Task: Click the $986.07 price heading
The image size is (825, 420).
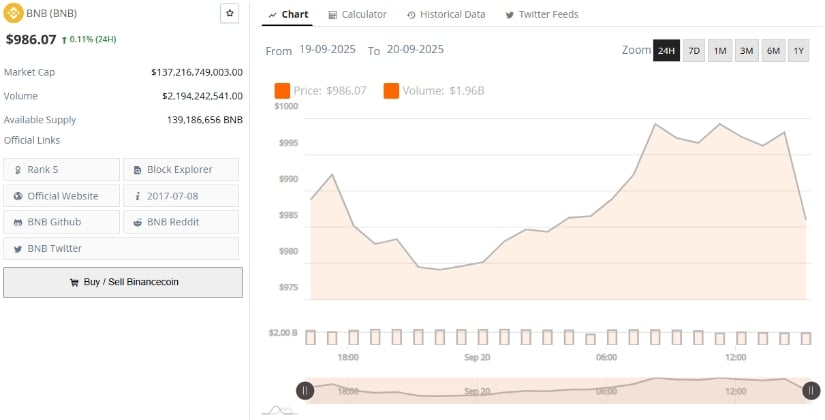Action: click(x=31, y=39)
